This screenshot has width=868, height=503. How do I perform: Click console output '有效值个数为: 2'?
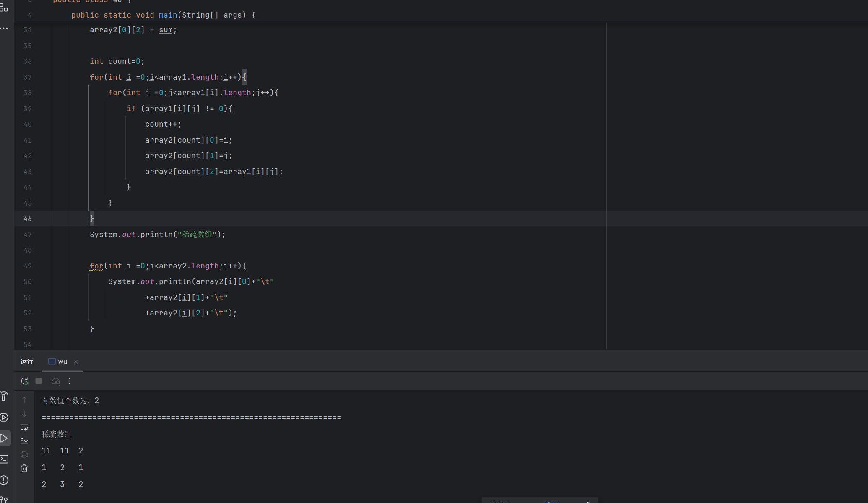click(x=70, y=401)
